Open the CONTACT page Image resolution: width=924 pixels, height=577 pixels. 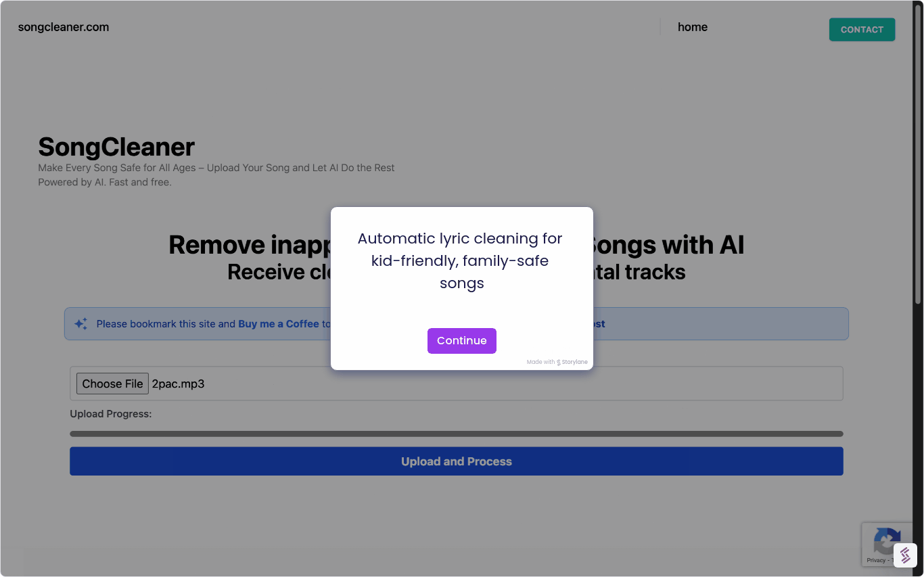pos(862,29)
